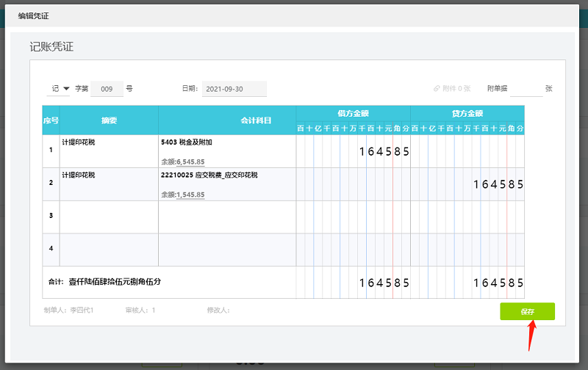Image resolution: width=588 pixels, height=370 pixels.
Task: Click the 借方金额 column header
Action: 353,113
